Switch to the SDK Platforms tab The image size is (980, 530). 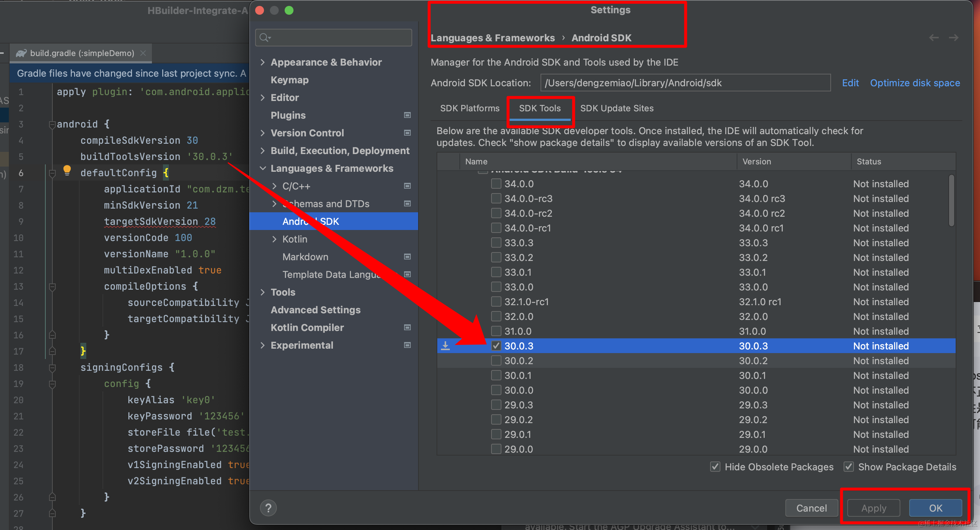469,108
